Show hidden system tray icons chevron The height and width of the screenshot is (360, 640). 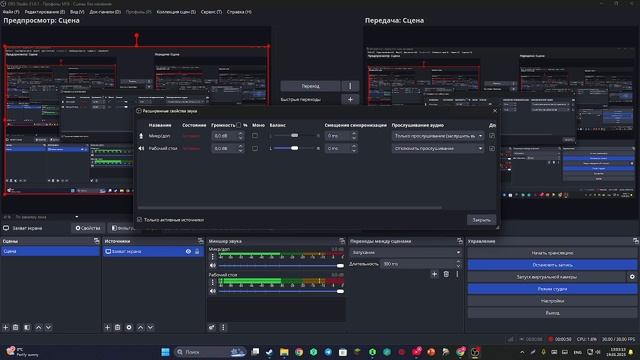[x=522, y=352]
